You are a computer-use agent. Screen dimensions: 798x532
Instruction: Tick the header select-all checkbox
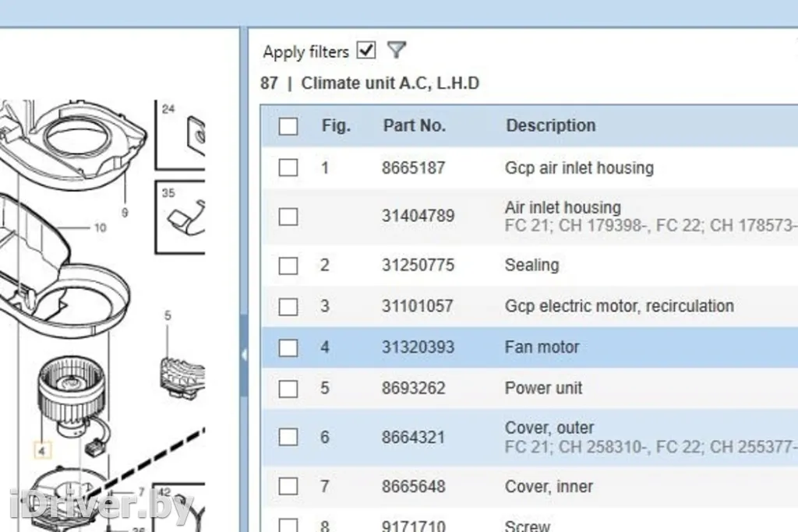288,126
